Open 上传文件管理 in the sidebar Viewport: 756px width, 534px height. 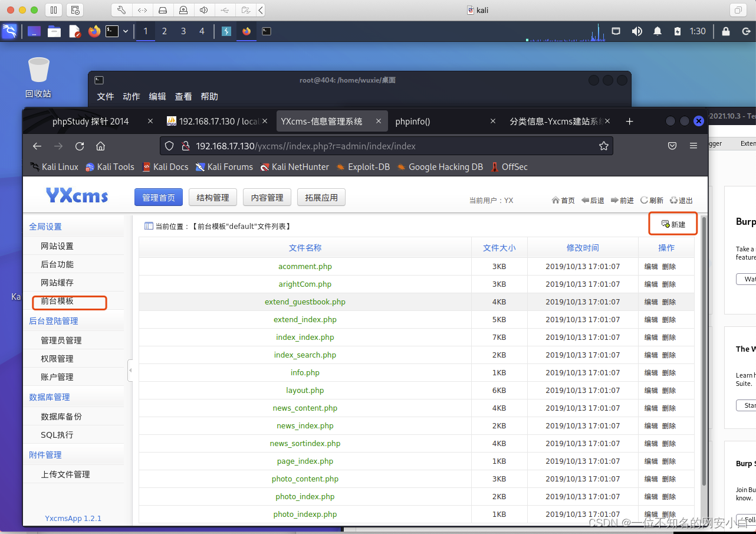pos(65,474)
